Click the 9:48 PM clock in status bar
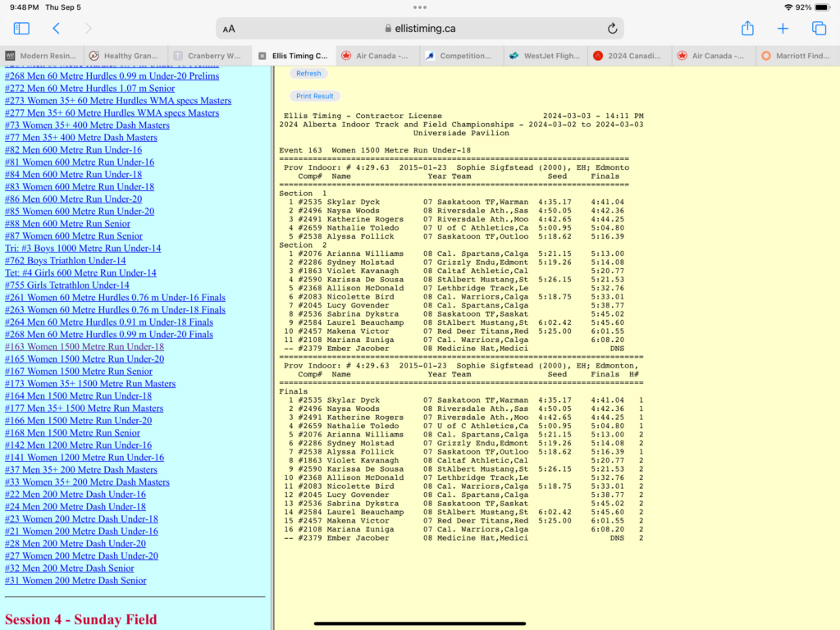This screenshot has width=840, height=630. tap(25, 7)
